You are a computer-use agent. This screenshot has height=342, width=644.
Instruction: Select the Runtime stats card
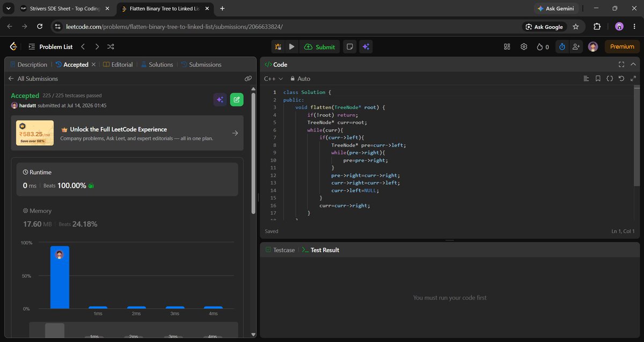pyautogui.click(x=127, y=179)
